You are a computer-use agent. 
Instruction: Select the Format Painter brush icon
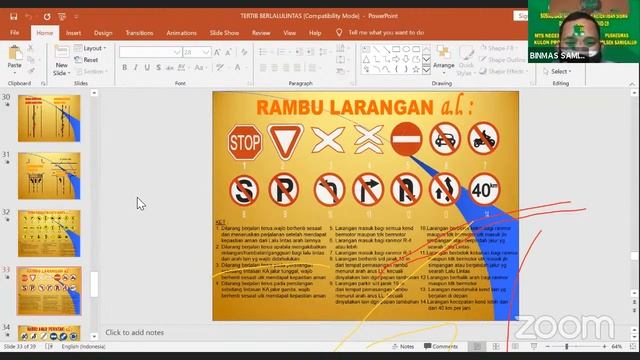tap(31, 71)
